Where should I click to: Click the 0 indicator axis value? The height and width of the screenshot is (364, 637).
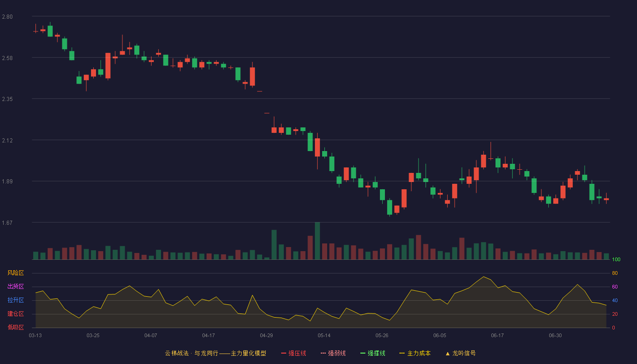pos(613,328)
